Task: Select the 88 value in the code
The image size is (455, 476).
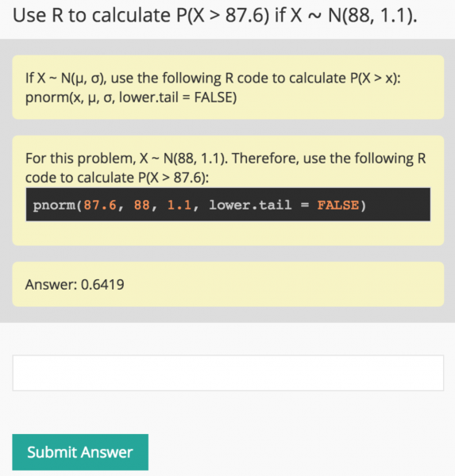Action: pos(141,205)
